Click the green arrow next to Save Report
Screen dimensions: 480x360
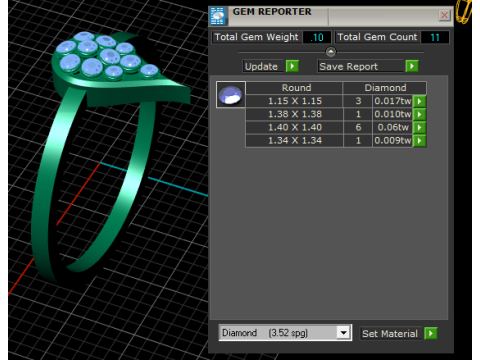coord(412,66)
